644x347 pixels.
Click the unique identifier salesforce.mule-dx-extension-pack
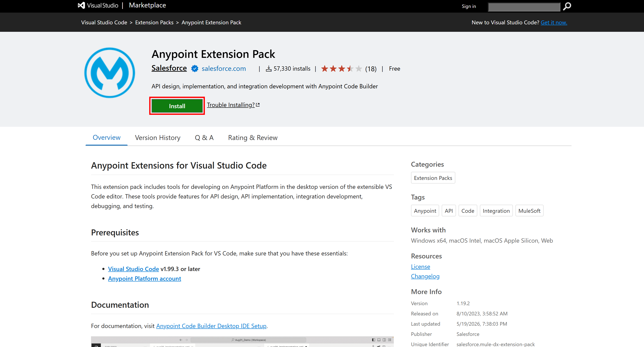(495, 344)
